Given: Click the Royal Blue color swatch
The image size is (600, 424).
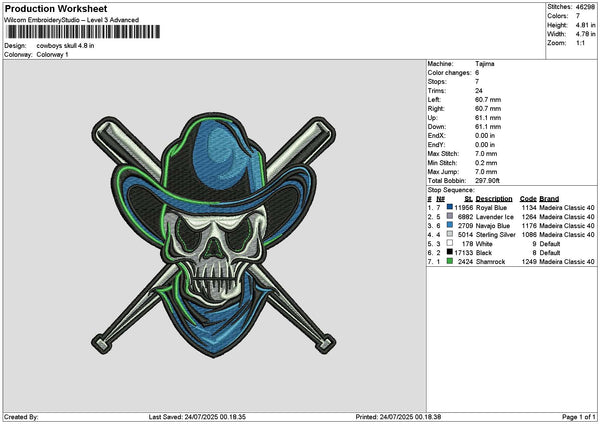Looking at the screenshot, I should click(450, 207).
